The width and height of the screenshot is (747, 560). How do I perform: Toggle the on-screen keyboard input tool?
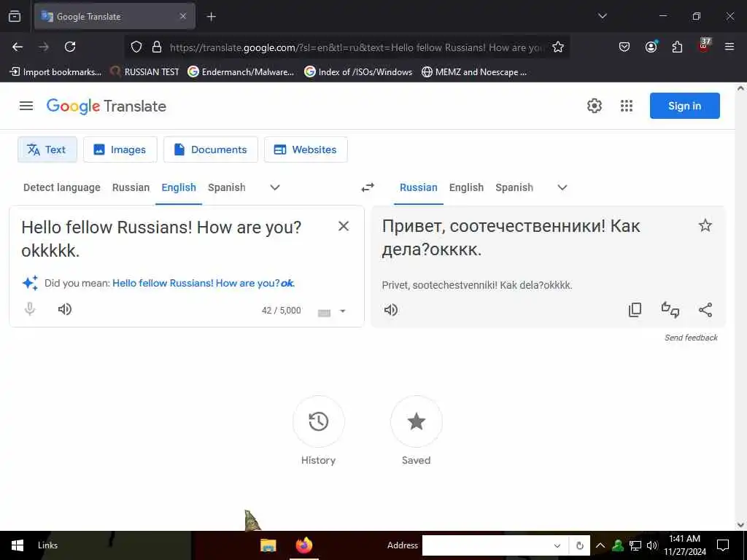click(324, 312)
